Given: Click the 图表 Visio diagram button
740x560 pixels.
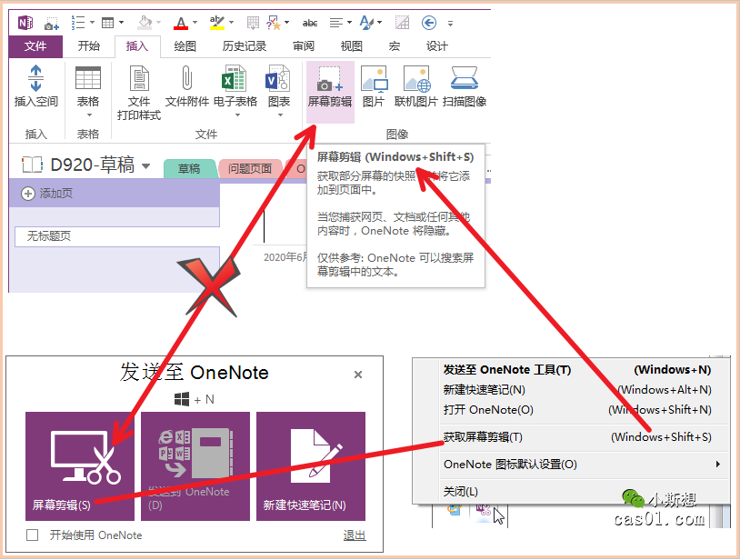Looking at the screenshot, I should click(x=279, y=92).
